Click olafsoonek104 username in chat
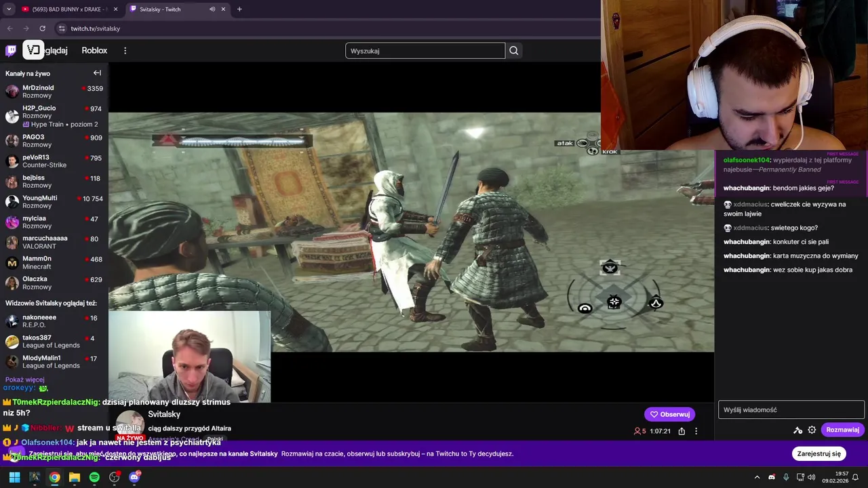The height and width of the screenshot is (488, 868). (x=747, y=161)
